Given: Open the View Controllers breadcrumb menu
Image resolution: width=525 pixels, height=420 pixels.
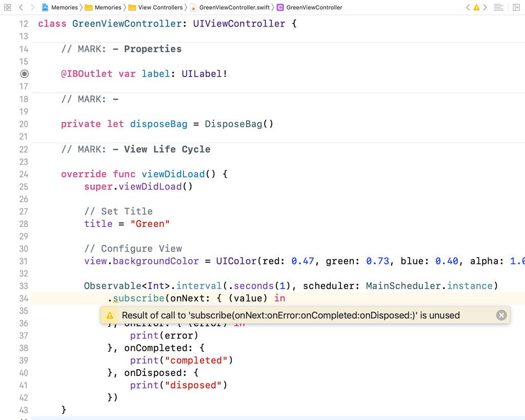Looking at the screenshot, I should pyautogui.click(x=160, y=7).
